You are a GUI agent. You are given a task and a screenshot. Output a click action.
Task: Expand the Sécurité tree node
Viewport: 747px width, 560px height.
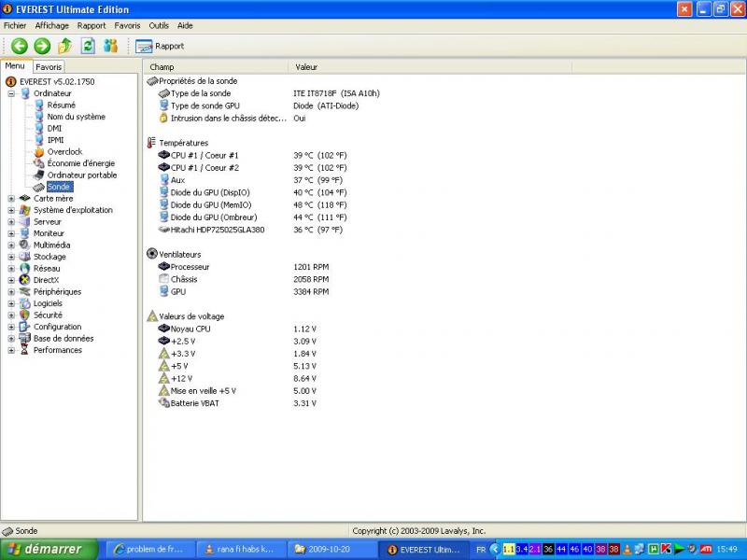pos(11,315)
